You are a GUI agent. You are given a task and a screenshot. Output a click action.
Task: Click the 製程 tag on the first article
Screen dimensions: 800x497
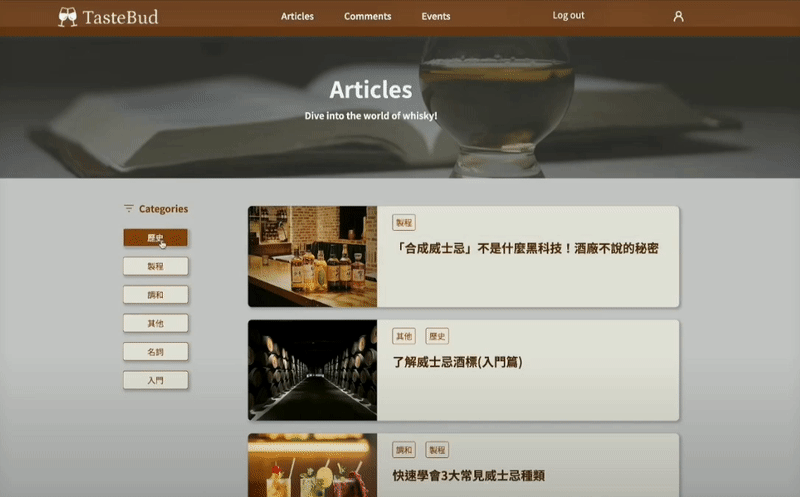(x=404, y=222)
